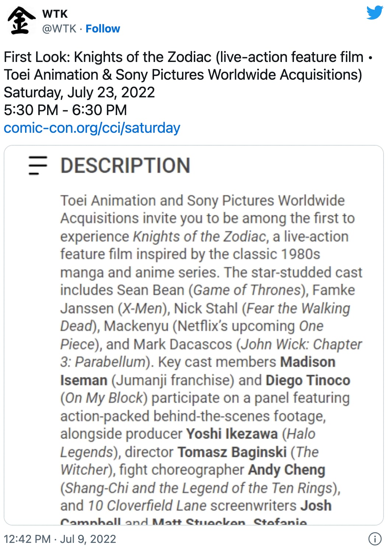Click the Twitter info circle icon
Viewport: 392px width, 551px height.
tap(375, 539)
